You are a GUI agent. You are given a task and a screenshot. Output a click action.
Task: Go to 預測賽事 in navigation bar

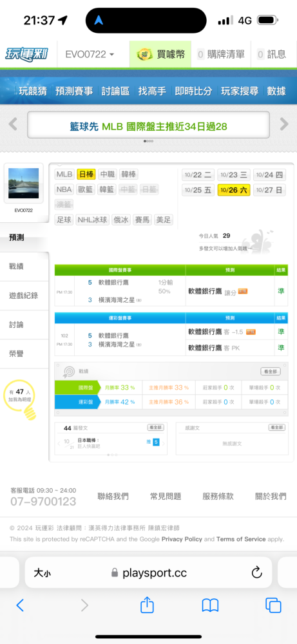pos(74,91)
